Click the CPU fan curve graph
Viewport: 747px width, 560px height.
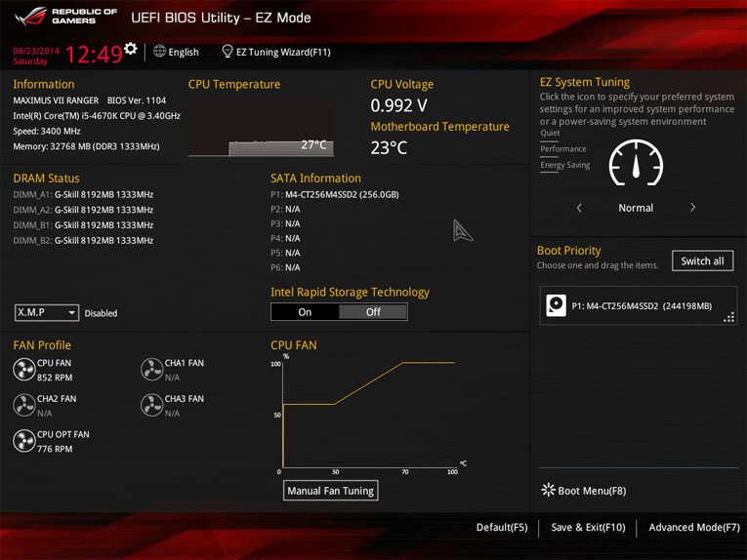coord(369,415)
